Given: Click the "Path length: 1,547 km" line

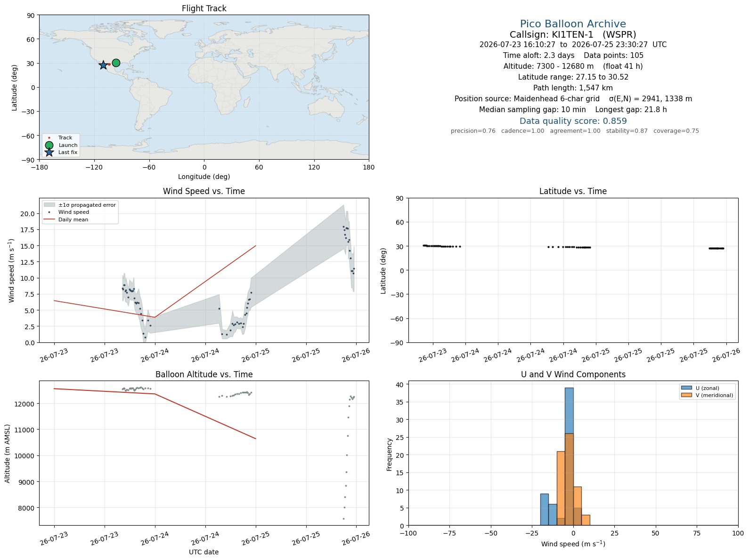Looking at the screenshot, I should coord(573,88).
